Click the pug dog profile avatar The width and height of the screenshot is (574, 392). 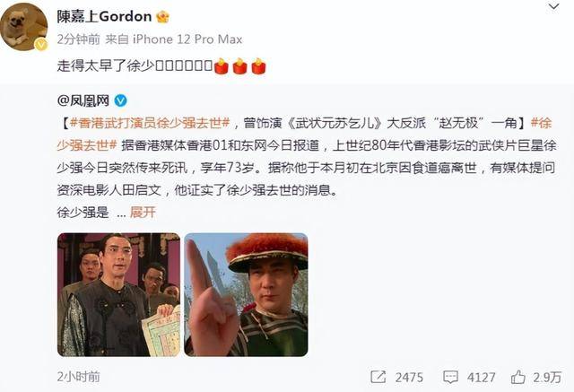[24, 26]
